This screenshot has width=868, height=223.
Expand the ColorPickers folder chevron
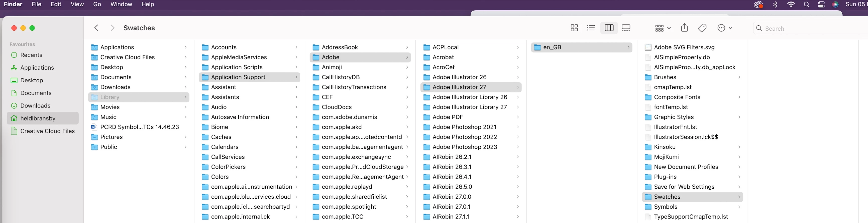pyautogui.click(x=296, y=167)
